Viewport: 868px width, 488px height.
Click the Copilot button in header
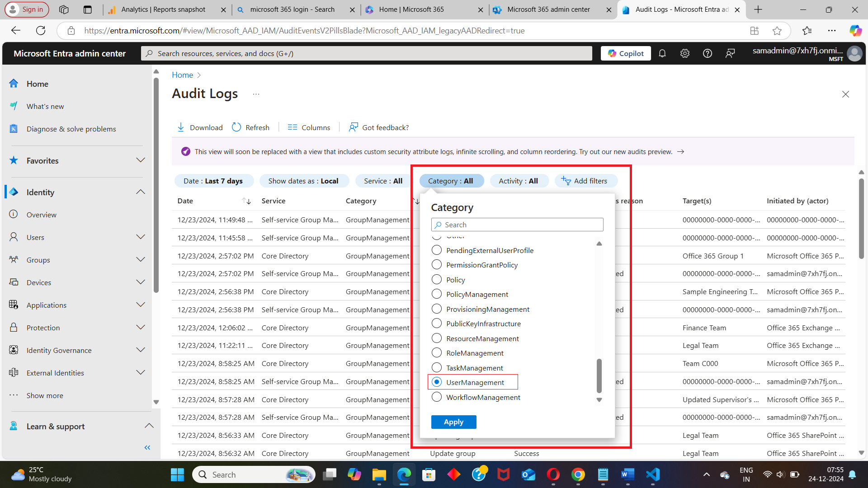pyautogui.click(x=626, y=53)
